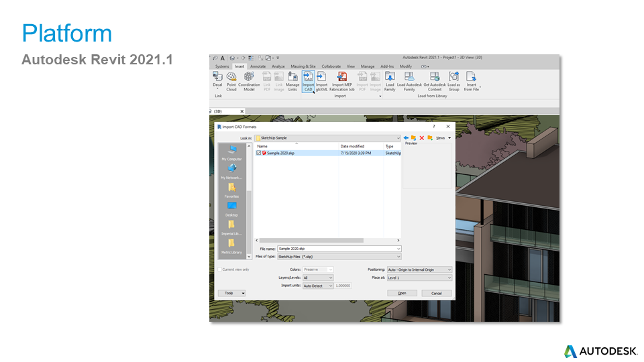
Task: Click the create new folder icon
Action: [x=429, y=138]
